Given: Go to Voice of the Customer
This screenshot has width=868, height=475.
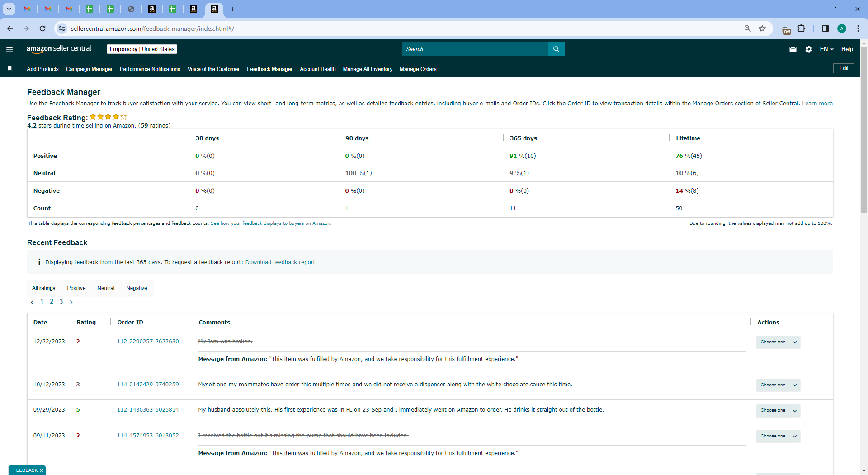Looking at the screenshot, I should pos(213,69).
